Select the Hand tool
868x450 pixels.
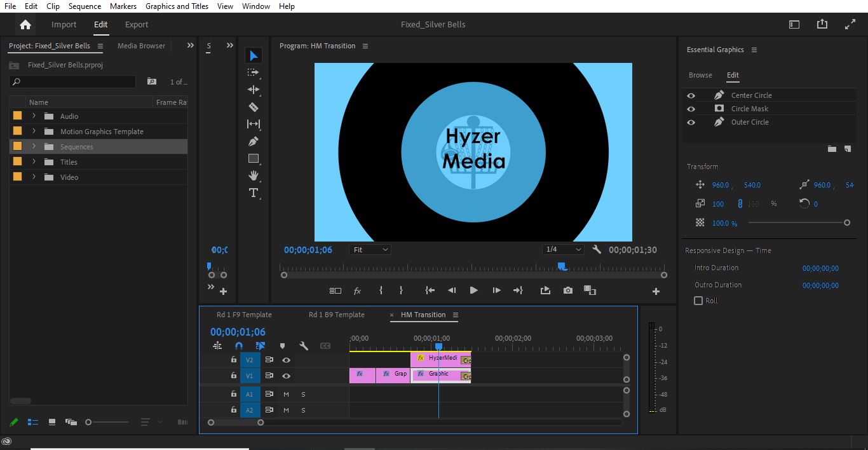254,175
